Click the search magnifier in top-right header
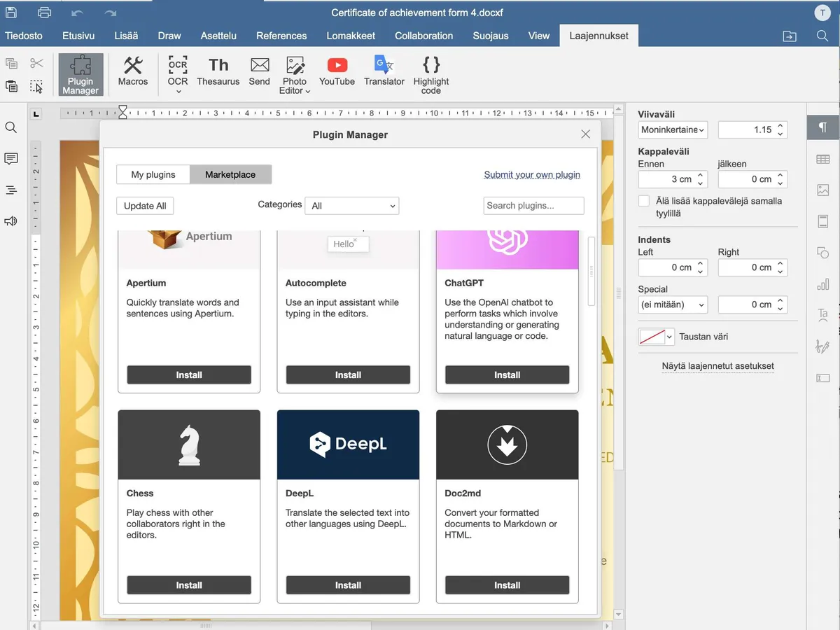 pyautogui.click(x=822, y=36)
